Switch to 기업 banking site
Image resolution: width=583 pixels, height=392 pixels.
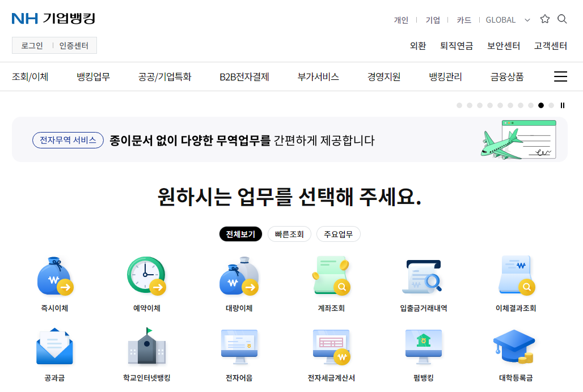click(433, 20)
